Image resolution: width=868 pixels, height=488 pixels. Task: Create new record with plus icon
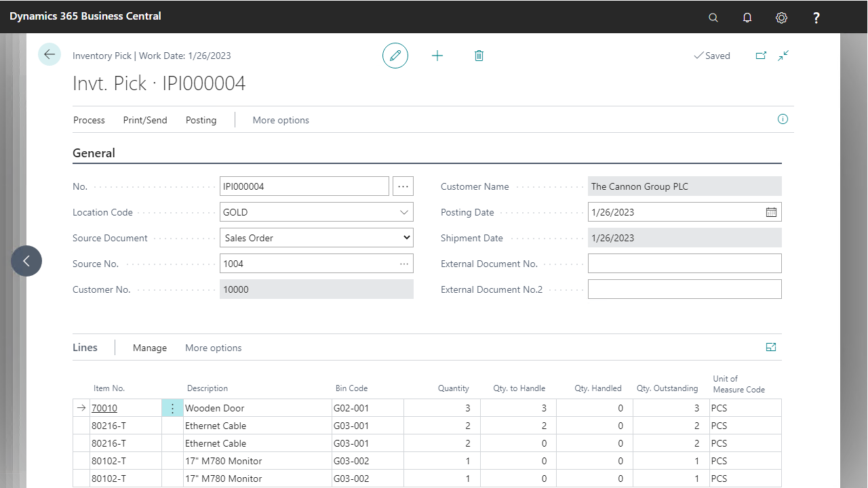click(x=437, y=56)
